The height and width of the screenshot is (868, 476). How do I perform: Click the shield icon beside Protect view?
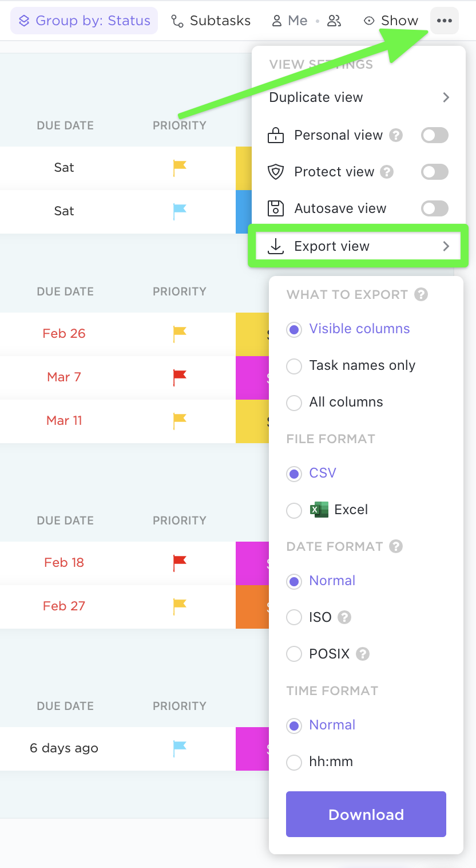pos(276,172)
